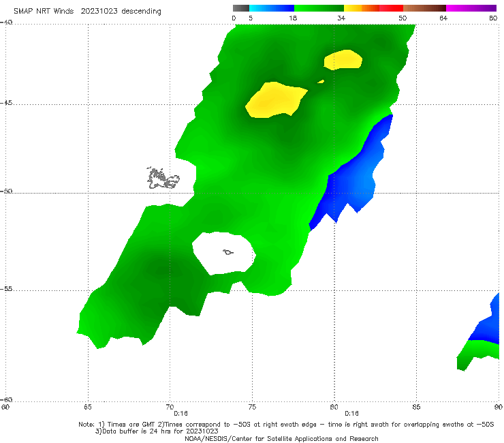Click the color bar label 5

251,18
